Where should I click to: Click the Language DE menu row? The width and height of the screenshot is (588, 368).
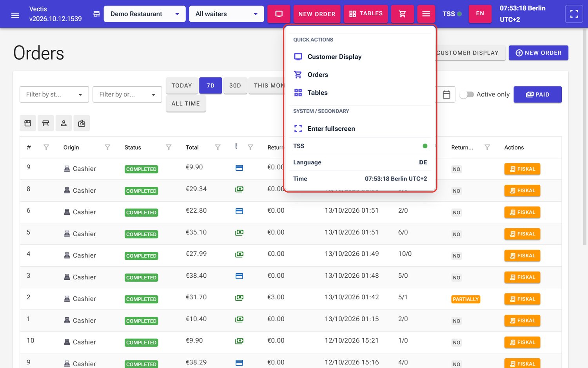[x=360, y=162]
